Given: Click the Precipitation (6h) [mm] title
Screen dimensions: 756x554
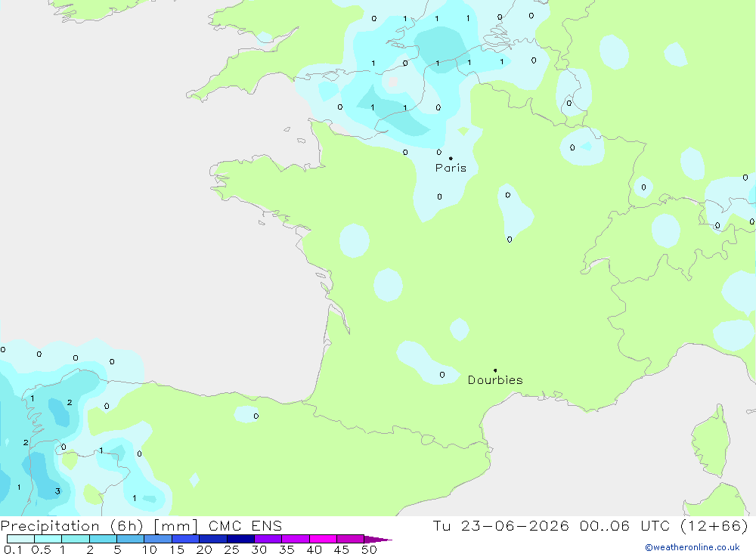Looking at the screenshot, I should 99,526.
